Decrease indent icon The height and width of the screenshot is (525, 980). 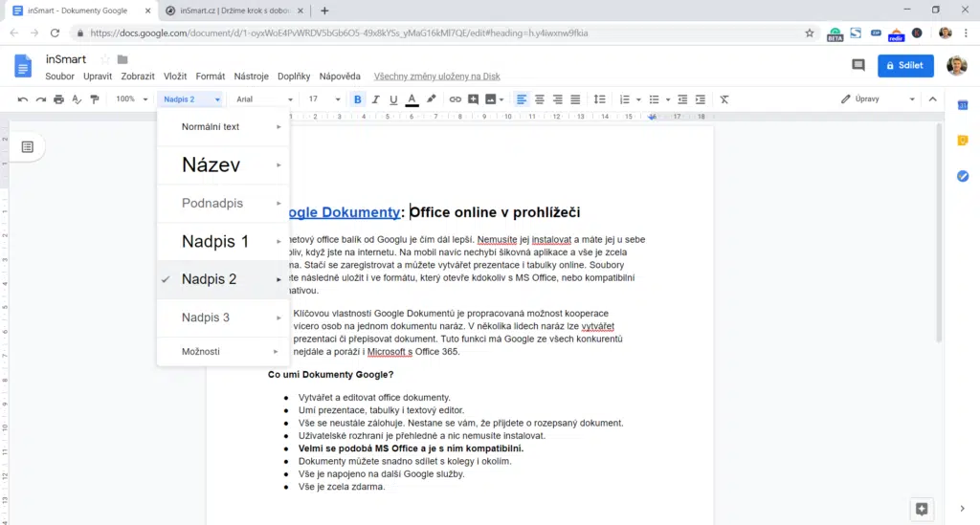pyautogui.click(x=682, y=99)
